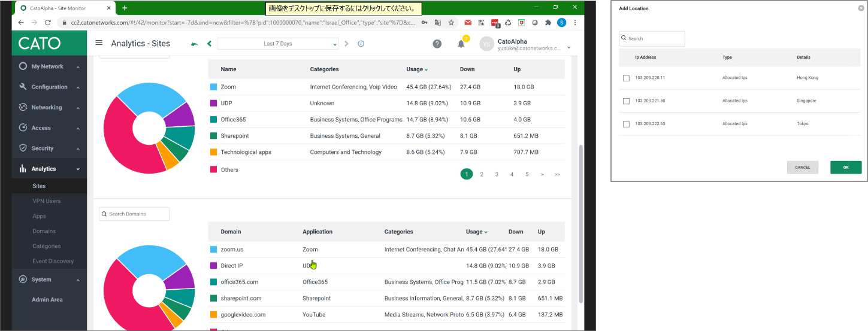
Task: Click the info icon near time range
Action: point(361,44)
